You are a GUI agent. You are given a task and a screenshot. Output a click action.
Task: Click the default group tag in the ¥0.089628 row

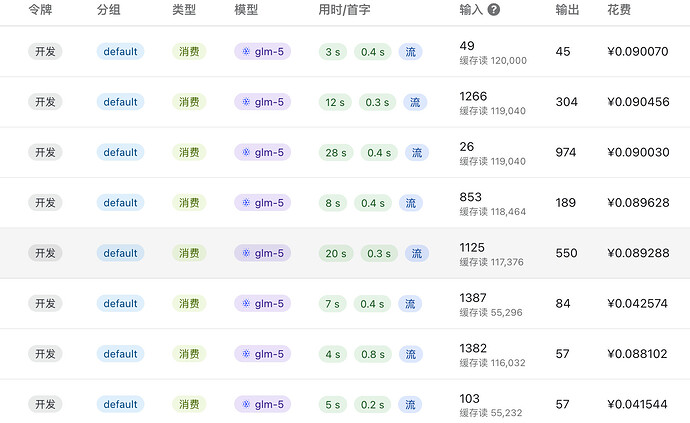pyautogui.click(x=120, y=203)
